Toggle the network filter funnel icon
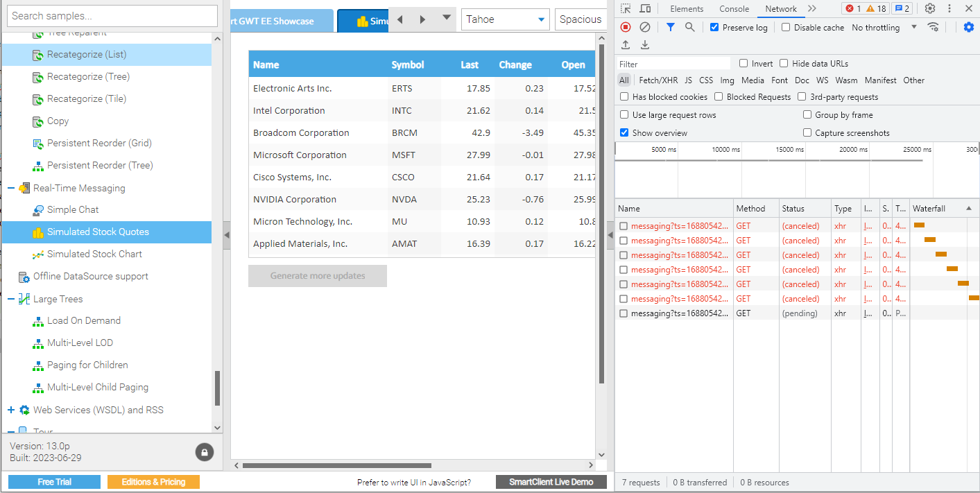The height and width of the screenshot is (493, 980). 671,27
